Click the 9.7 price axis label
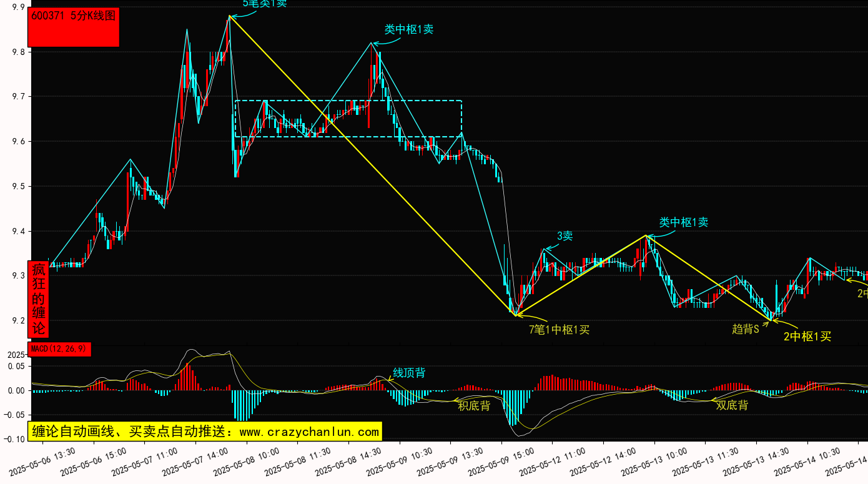This screenshot has width=868, height=484. click(19, 97)
